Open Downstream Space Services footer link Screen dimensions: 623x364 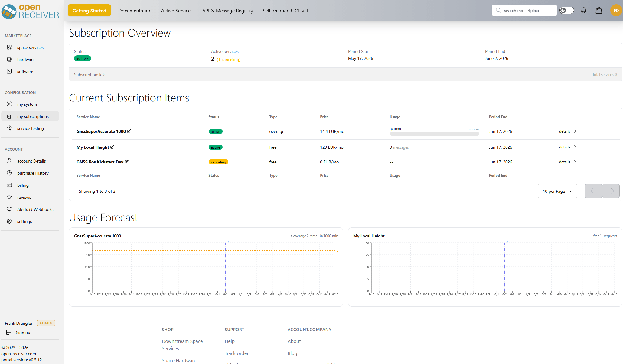pyautogui.click(x=182, y=345)
